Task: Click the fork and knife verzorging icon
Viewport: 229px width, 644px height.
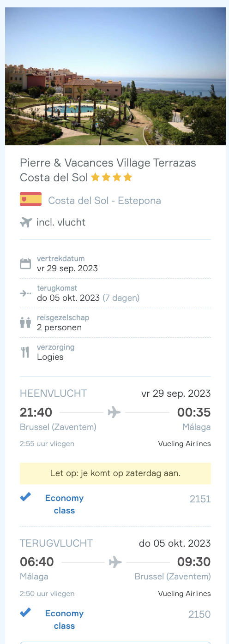Action: 25,352
